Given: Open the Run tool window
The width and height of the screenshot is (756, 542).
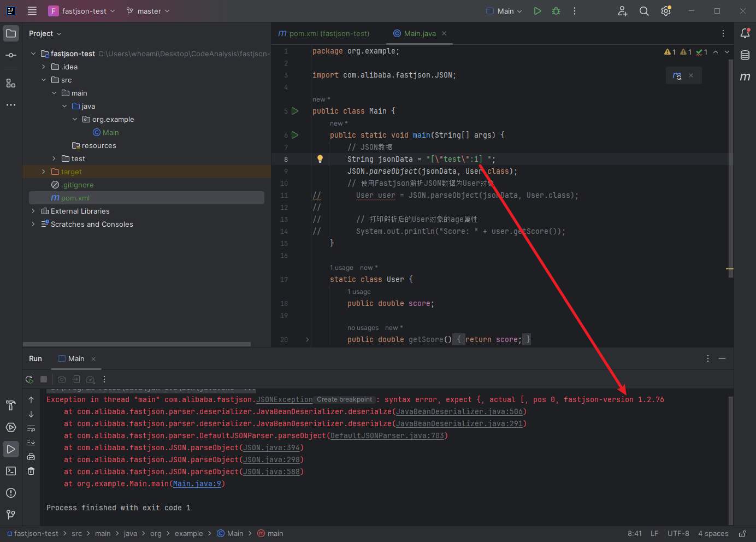Looking at the screenshot, I should point(11,449).
